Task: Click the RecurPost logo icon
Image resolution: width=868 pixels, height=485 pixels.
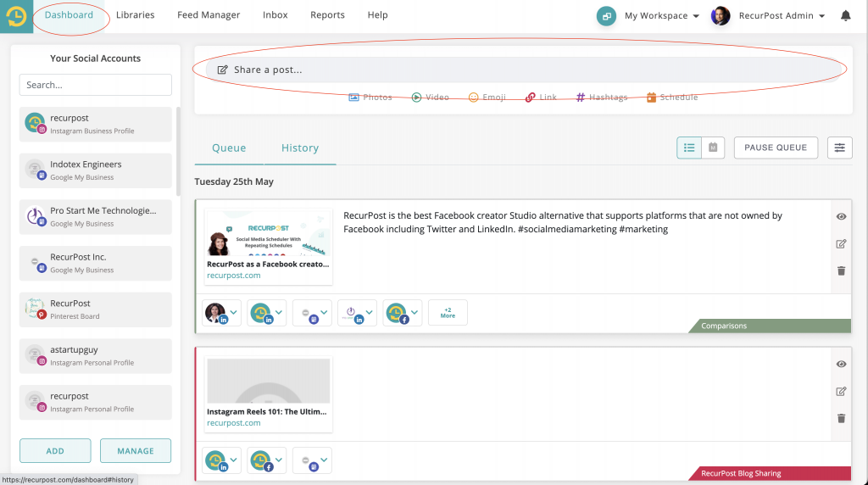Action: point(17,16)
